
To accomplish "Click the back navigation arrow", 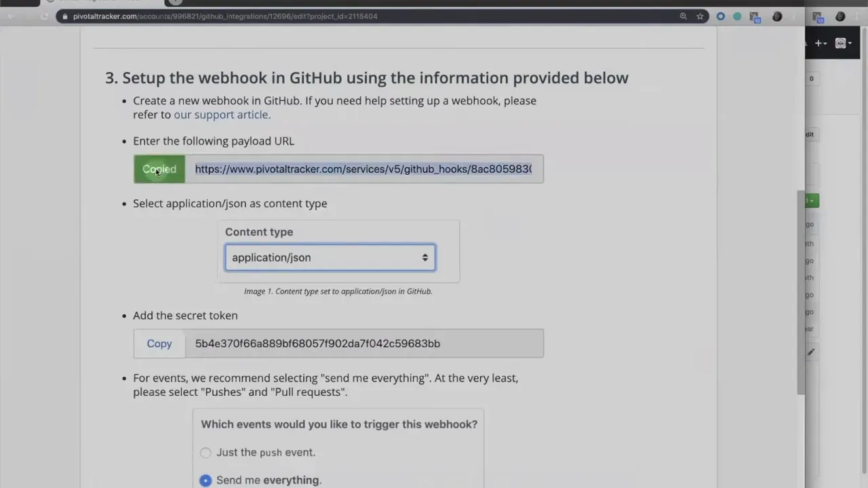I will click(11, 16).
